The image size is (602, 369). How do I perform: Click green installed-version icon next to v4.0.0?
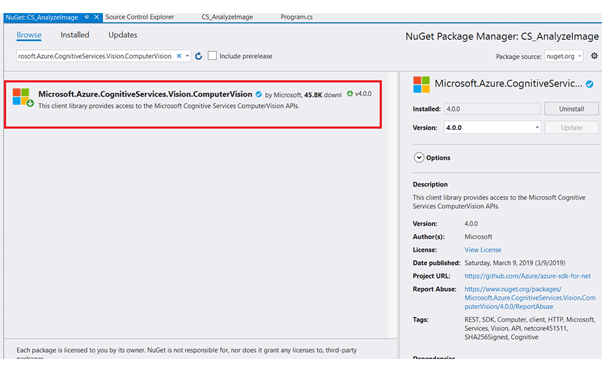click(x=350, y=93)
